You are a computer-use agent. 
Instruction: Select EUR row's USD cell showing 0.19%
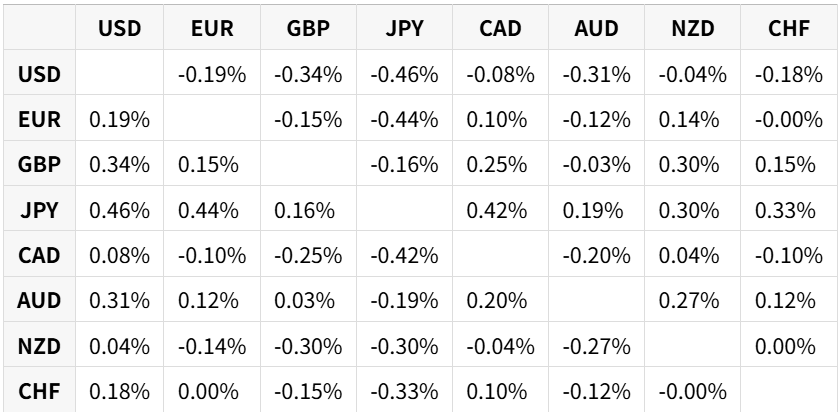pos(120,119)
